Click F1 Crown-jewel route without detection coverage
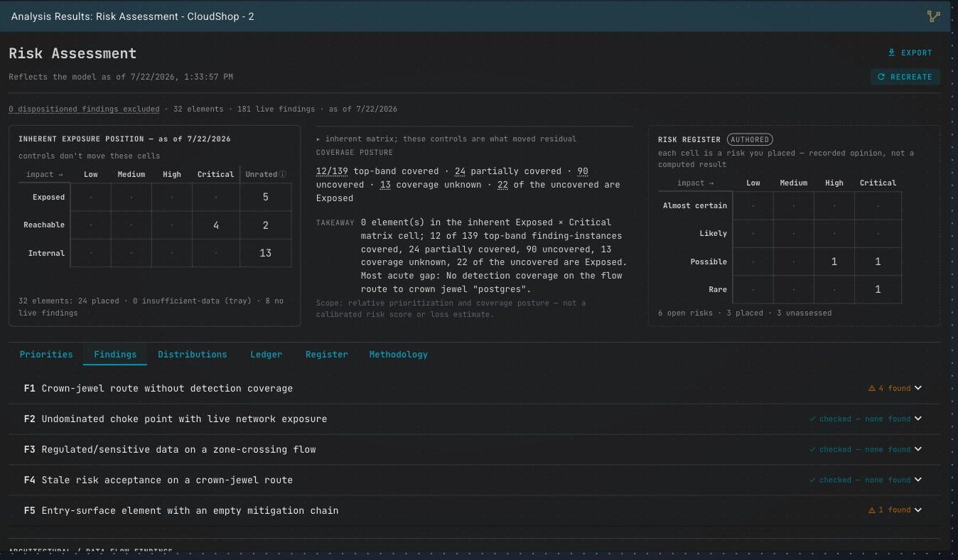This screenshot has width=958, height=560. pos(167,388)
